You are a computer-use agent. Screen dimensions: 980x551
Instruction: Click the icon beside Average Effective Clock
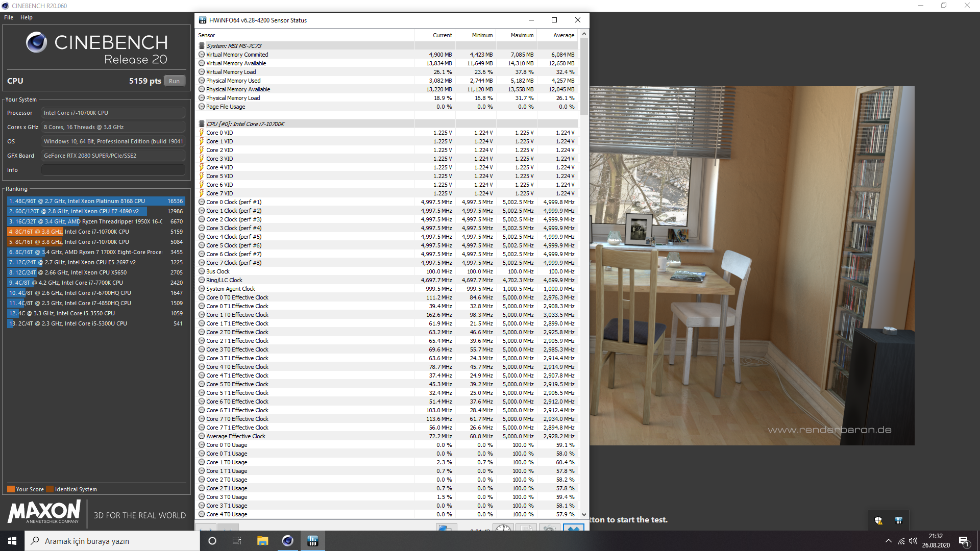[202, 436]
